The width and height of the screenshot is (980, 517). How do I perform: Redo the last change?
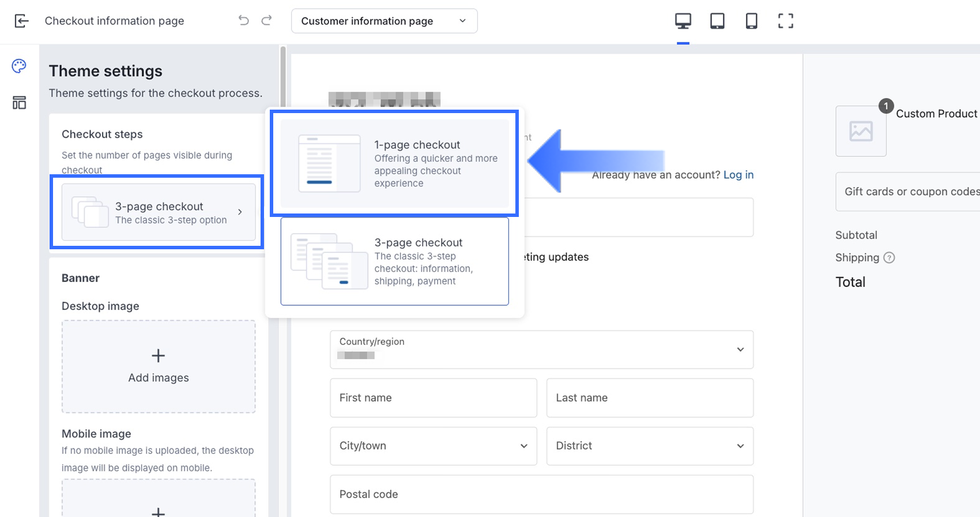266,21
